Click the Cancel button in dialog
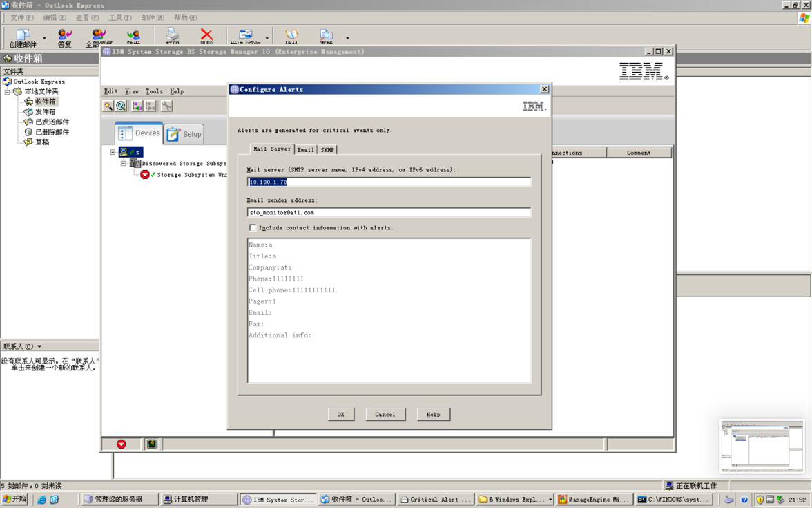812x508 pixels. click(385, 414)
